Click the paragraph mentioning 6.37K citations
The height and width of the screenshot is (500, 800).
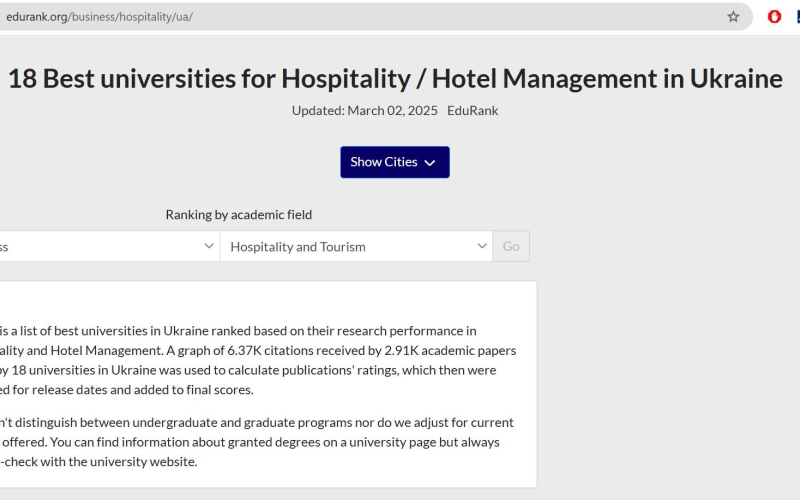[x=258, y=360]
